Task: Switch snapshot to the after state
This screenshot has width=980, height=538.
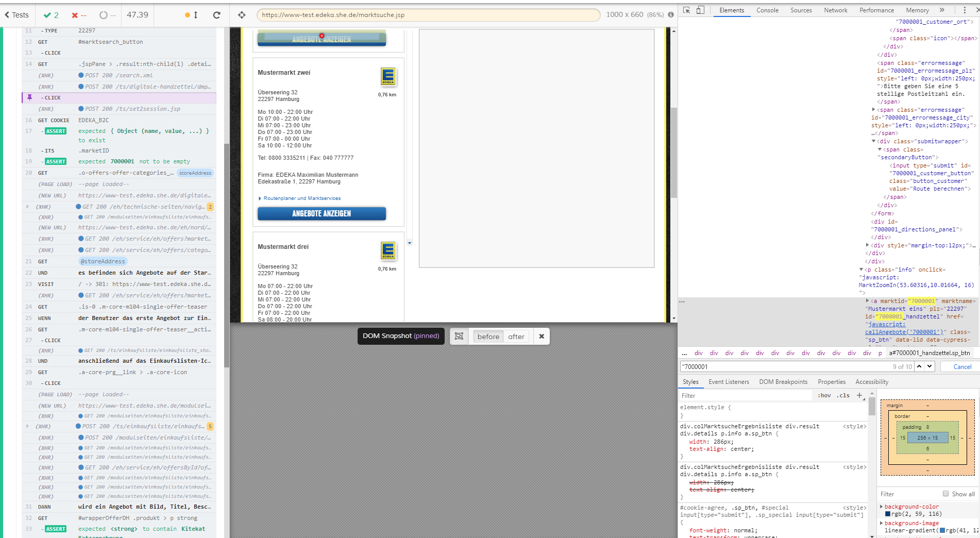Action: coord(516,337)
